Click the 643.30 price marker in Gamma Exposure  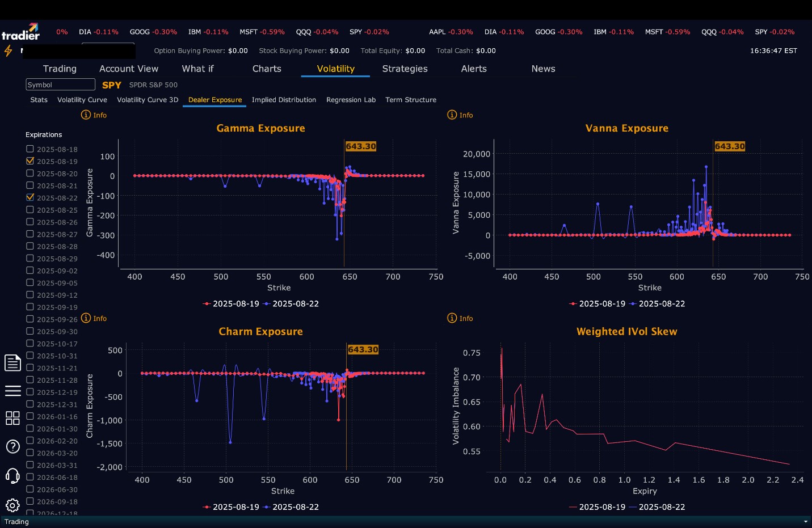pos(361,146)
